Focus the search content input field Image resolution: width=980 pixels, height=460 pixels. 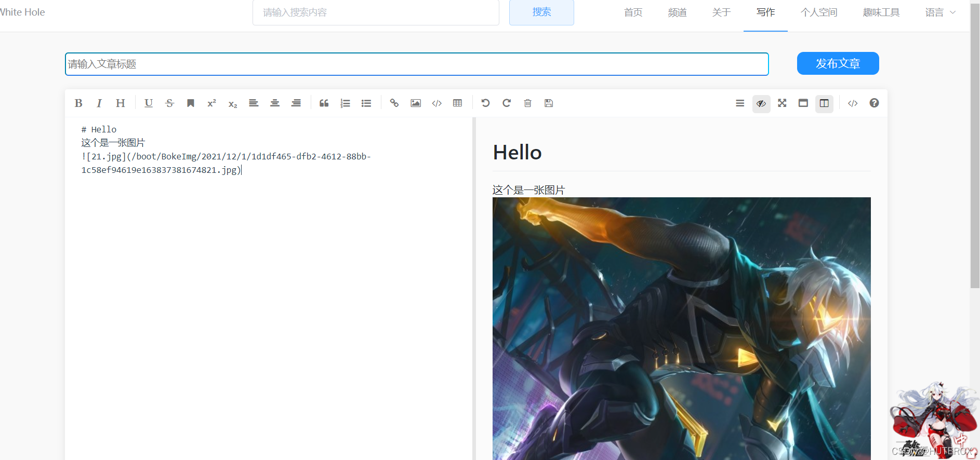pyautogui.click(x=376, y=12)
